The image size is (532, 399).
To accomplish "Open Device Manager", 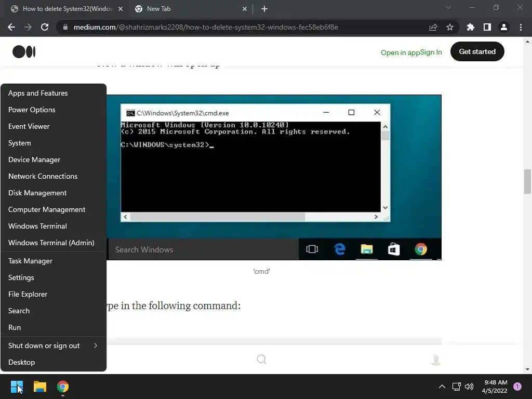I will point(54,159).
